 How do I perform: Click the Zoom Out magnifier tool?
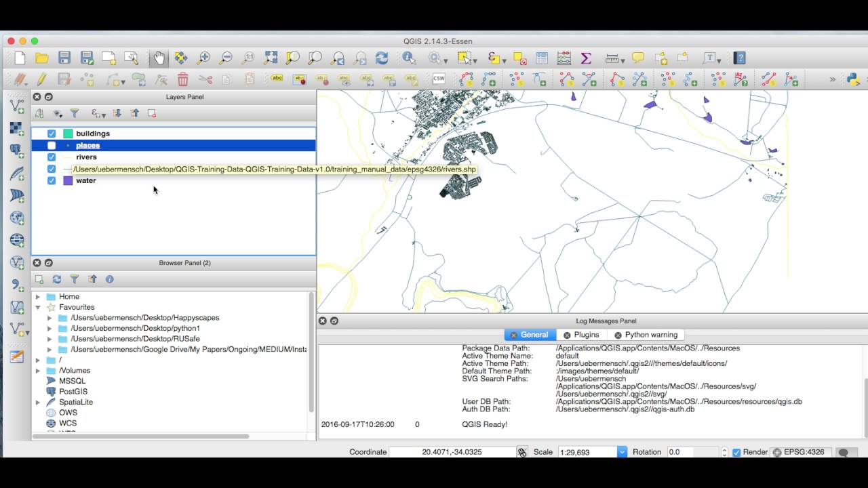click(226, 58)
